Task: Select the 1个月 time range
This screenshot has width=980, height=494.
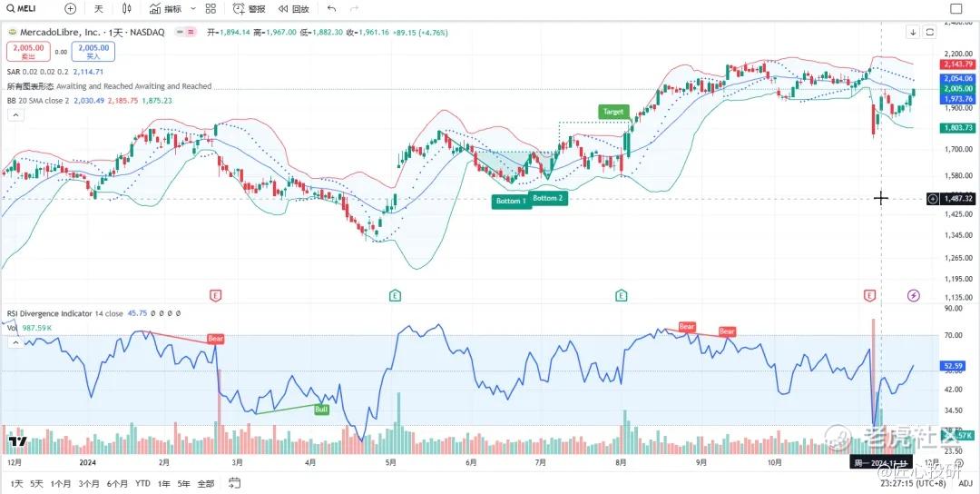Action: pyautogui.click(x=61, y=483)
